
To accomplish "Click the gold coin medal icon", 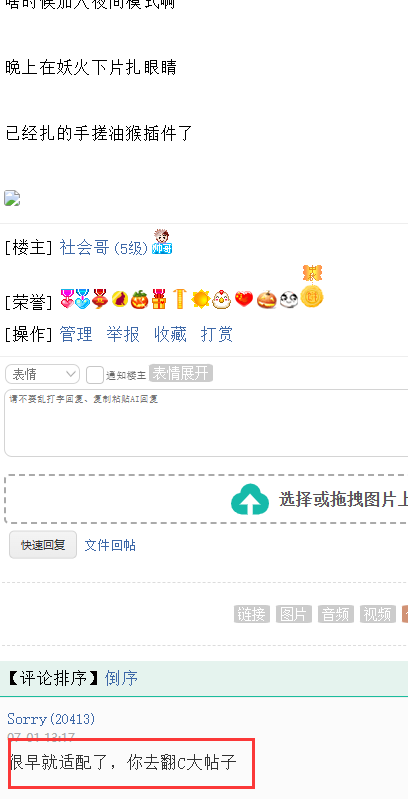I will coord(312,287).
